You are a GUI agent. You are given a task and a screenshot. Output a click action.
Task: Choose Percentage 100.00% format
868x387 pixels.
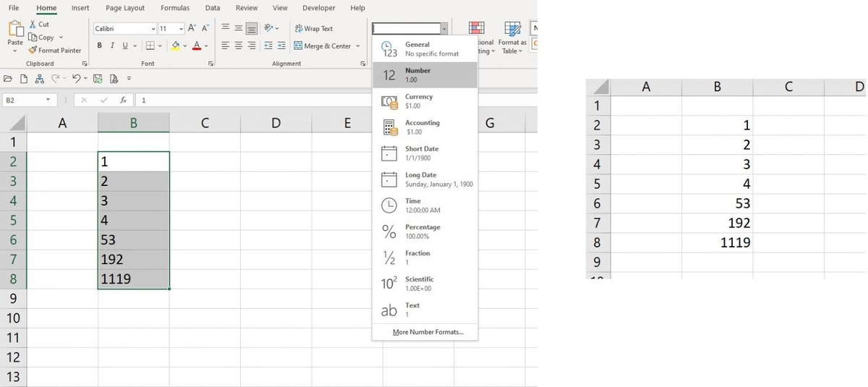pos(425,231)
